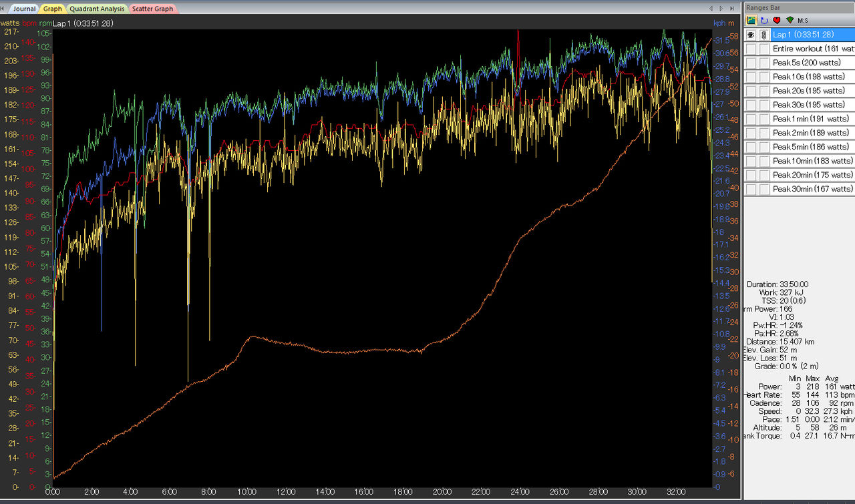Click the 10:00 mark on the time axis
This screenshot has width=855, height=504.
[247, 492]
